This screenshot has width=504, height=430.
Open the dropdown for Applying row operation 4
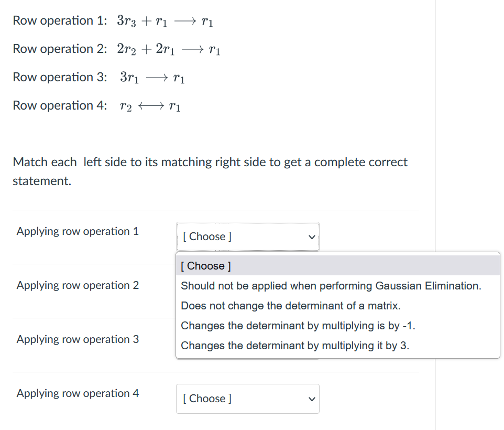[247, 399]
